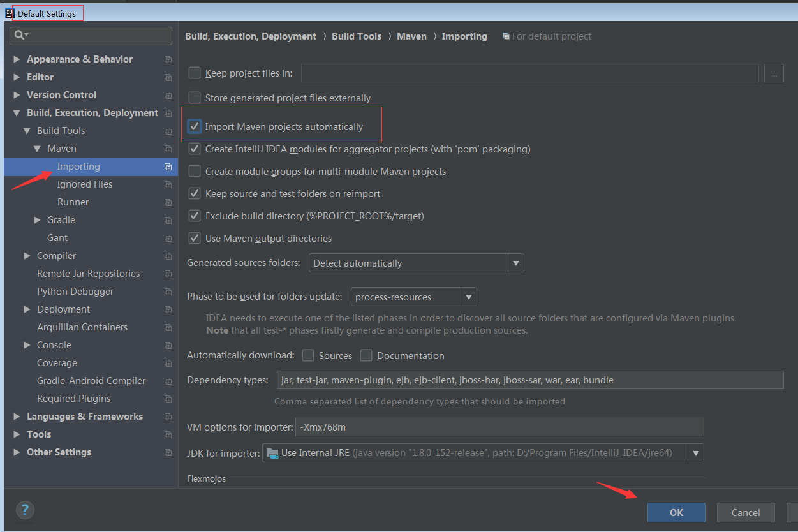
Task: Uncheck Create IntelliJ IDEA modules for aggregator projects
Action: (x=195, y=149)
